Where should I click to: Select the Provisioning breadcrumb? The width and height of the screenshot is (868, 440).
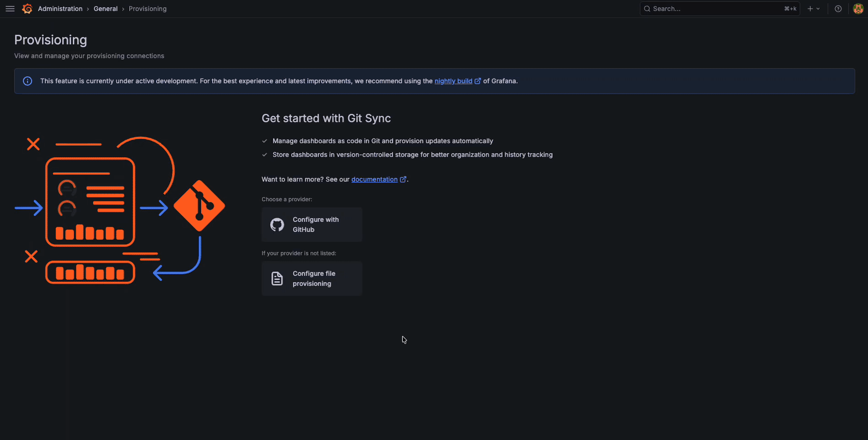(148, 9)
